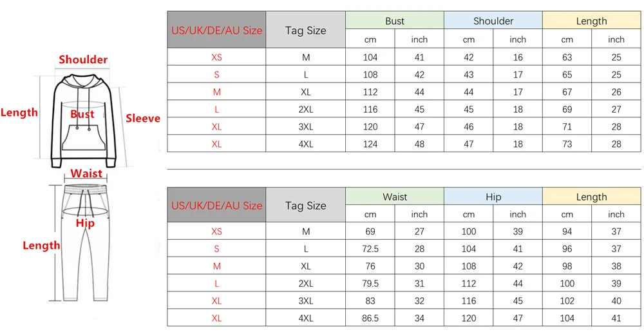
Task: Click Tag Size header in the top table
Action: (x=305, y=30)
